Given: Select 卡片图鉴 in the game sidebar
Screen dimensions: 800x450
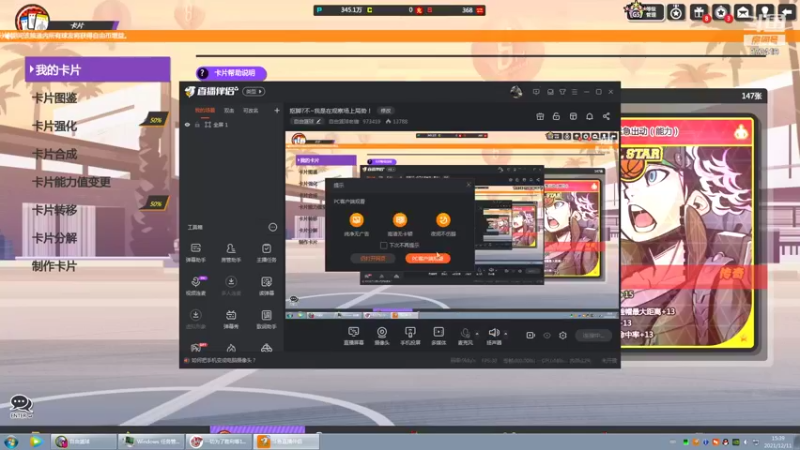Looking at the screenshot, I should [55, 98].
